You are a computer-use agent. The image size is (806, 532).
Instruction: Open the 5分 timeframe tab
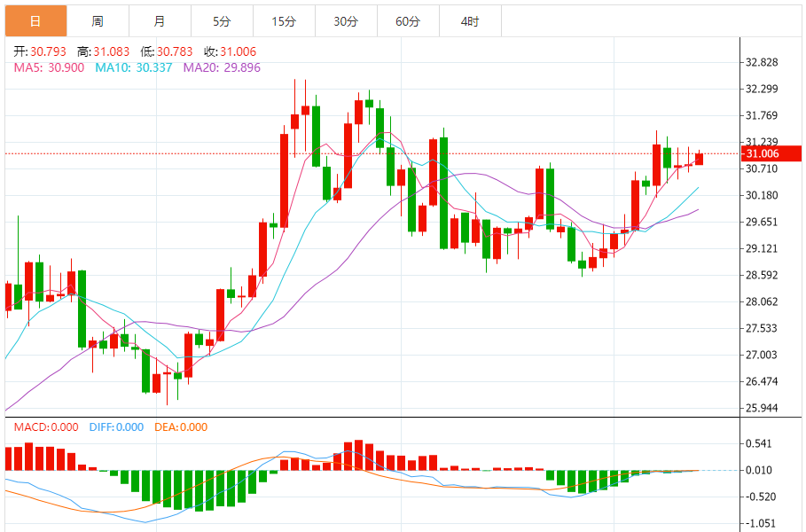tap(222, 21)
